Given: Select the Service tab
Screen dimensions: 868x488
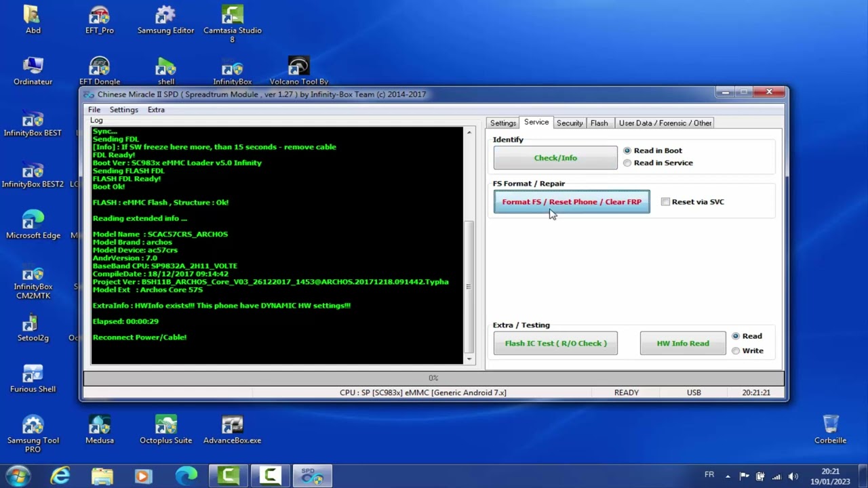Looking at the screenshot, I should [x=536, y=122].
